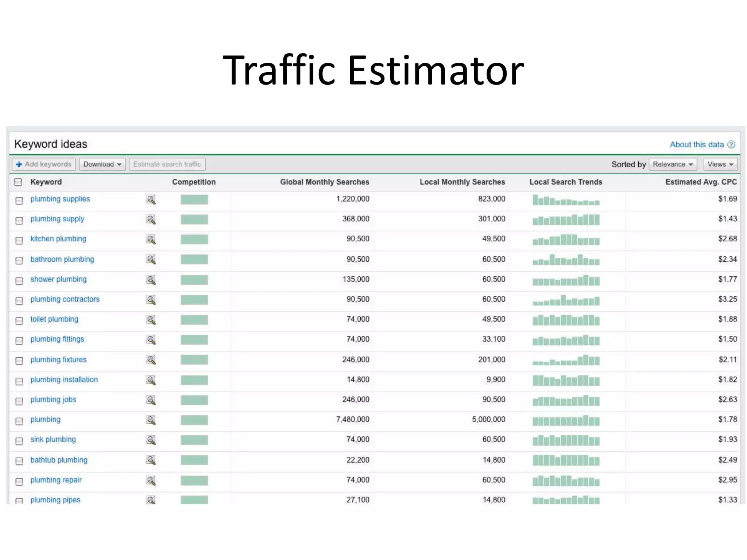The width and height of the screenshot is (747, 560).
Task: Click magnifier icon beside plumbing supply
Action: (151, 219)
